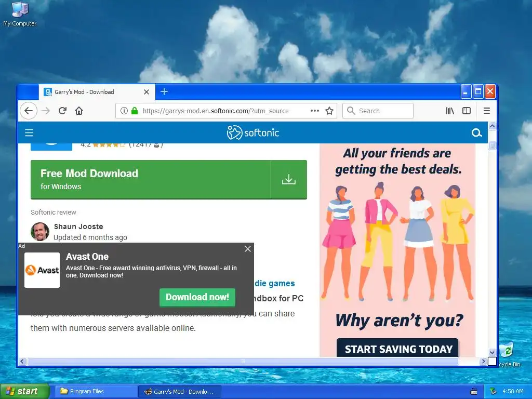Click the Avast One ad's Download now! button
This screenshot has width=532, height=399.
coord(197,297)
